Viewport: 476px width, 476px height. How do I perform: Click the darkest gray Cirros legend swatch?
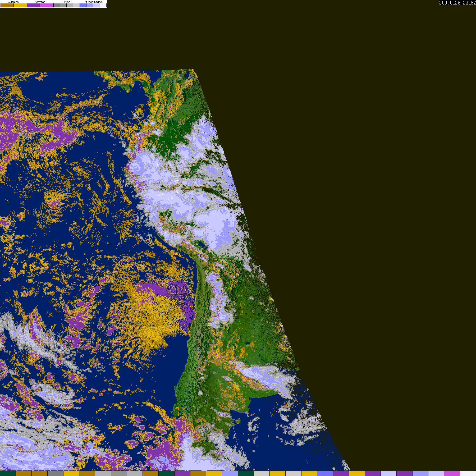coord(57,5)
